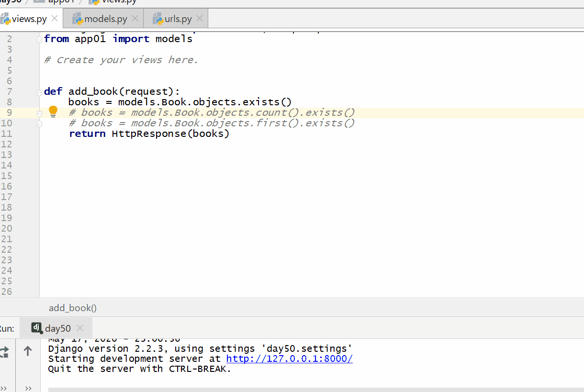Click the Python file icon on urls.py tab
Image resolution: width=584 pixels, height=392 pixels.
pos(157,19)
